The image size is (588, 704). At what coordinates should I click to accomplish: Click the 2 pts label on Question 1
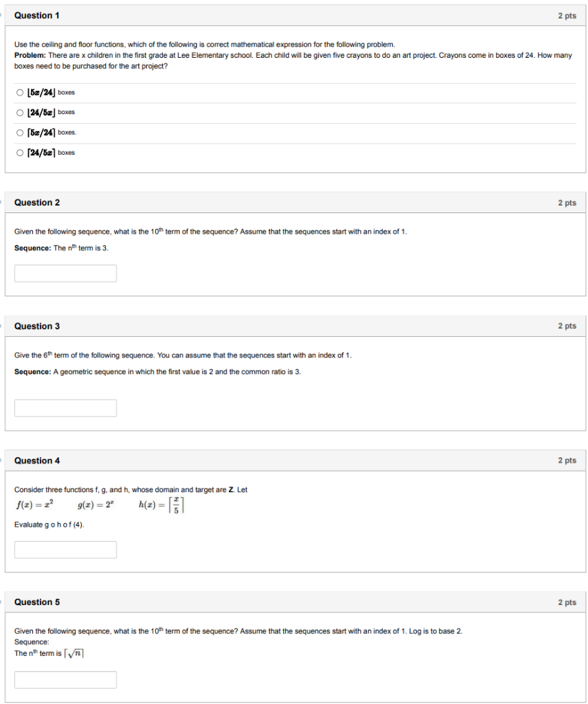point(567,15)
